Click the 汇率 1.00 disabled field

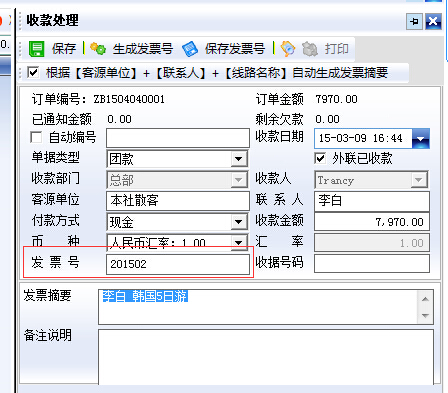(372, 243)
